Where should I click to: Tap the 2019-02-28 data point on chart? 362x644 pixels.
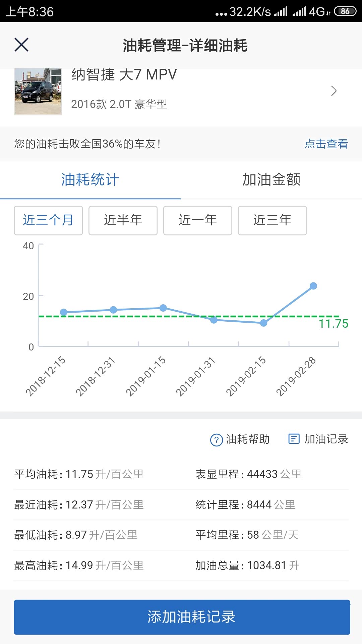click(x=313, y=286)
